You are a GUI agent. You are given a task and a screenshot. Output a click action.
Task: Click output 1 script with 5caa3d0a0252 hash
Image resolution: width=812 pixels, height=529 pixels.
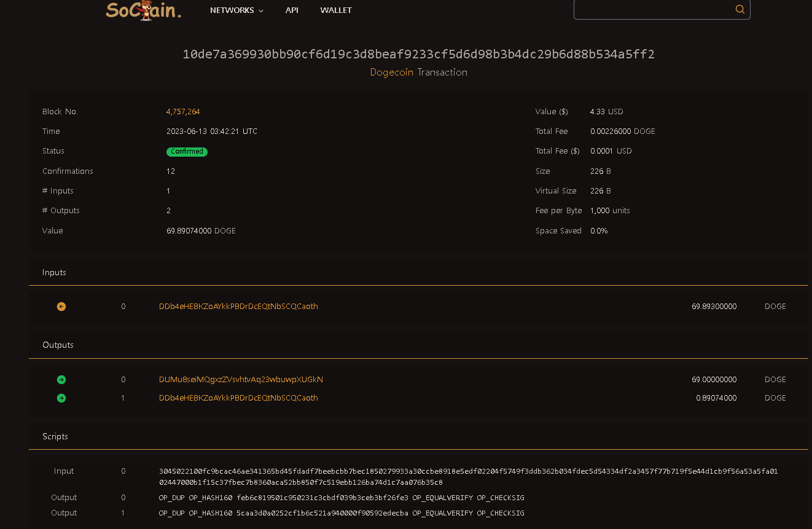tap(342, 513)
